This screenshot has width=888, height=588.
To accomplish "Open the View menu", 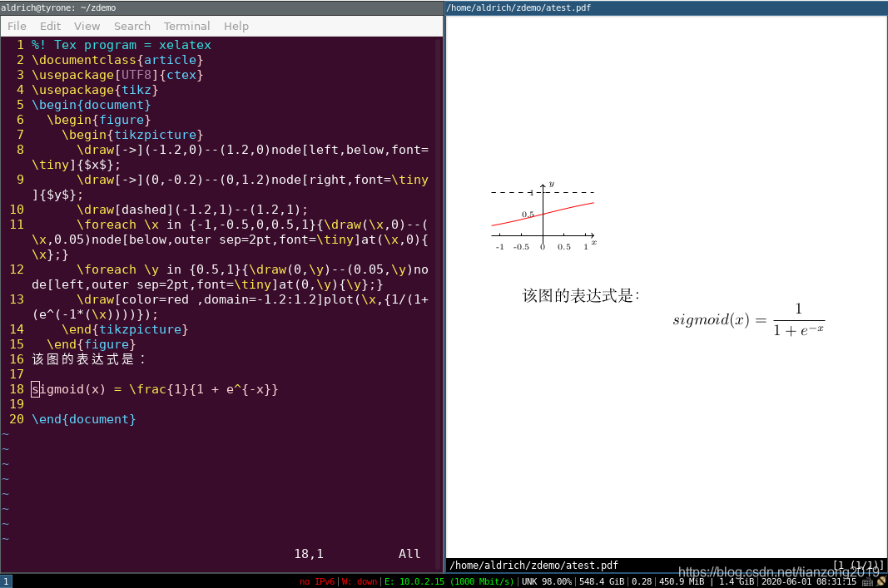I will click(x=87, y=26).
